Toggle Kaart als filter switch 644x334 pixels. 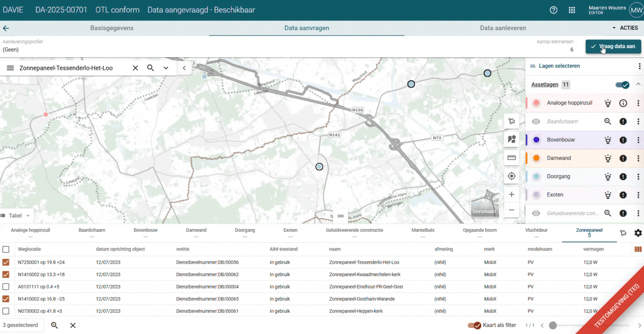click(474, 325)
